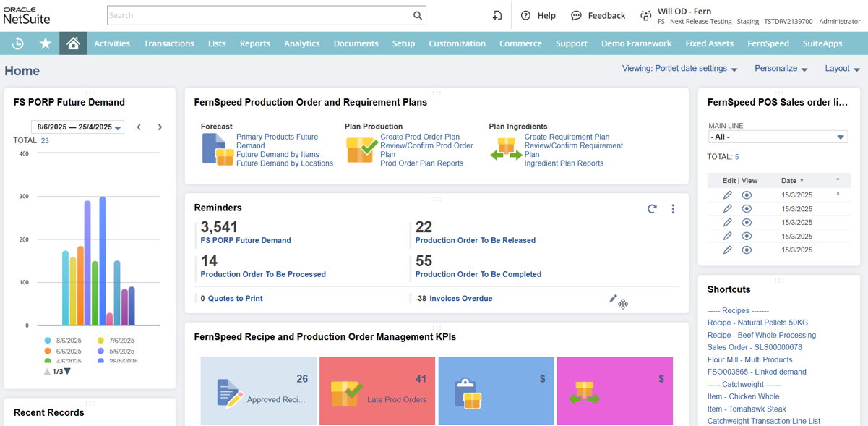Screen dimensions: 868x426
Task: View the first sales order row via eye icon
Action: 747,195
